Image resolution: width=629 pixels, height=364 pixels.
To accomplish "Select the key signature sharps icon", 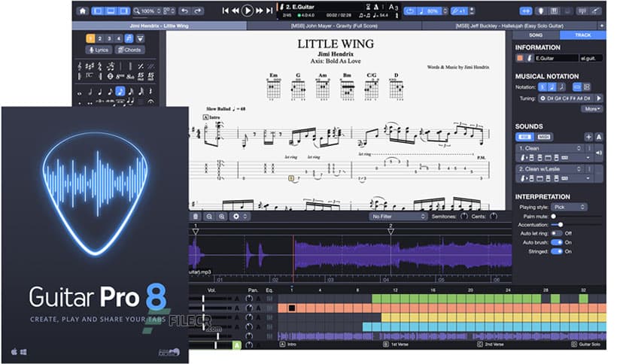I will (90, 66).
